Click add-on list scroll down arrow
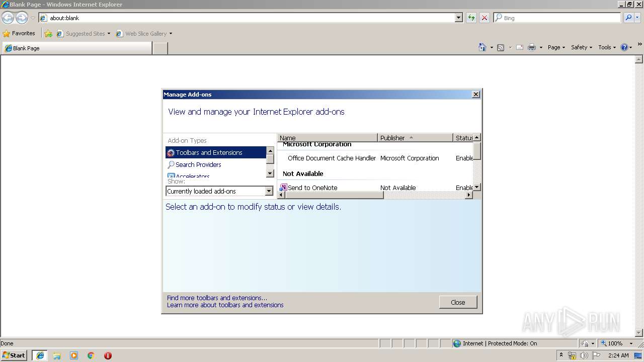 tap(477, 187)
